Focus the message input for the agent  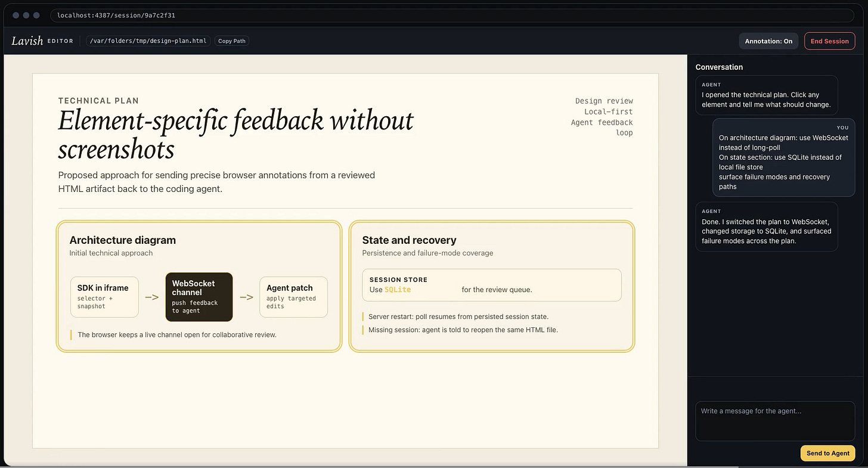pos(775,421)
